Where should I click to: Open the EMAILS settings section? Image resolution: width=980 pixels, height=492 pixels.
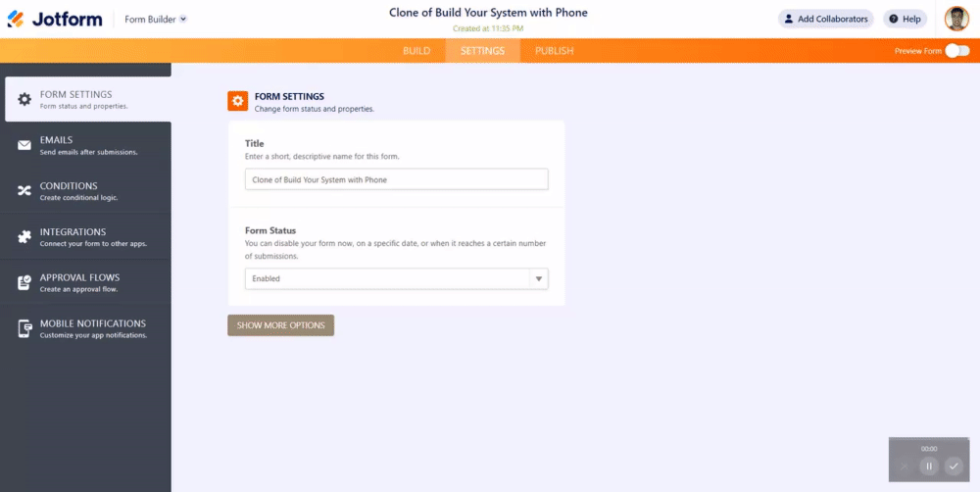point(85,145)
